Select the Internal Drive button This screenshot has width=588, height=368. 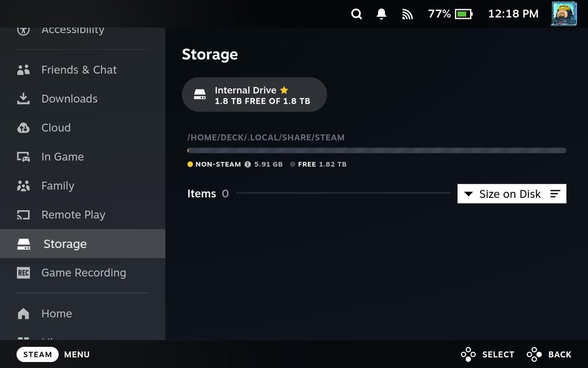pyautogui.click(x=254, y=95)
